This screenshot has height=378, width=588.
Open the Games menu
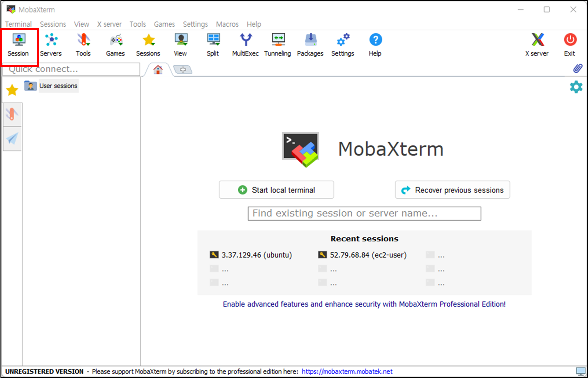[x=164, y=24]
